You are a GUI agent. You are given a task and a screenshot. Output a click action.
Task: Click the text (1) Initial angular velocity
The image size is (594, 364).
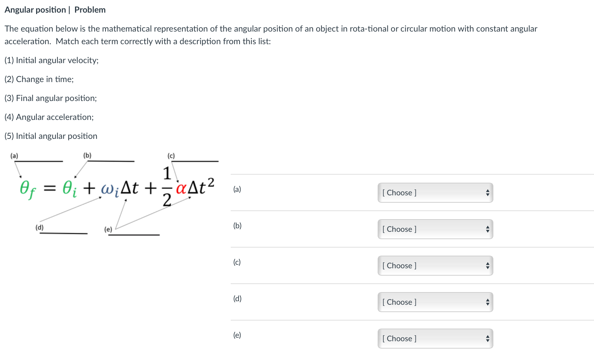51,60
